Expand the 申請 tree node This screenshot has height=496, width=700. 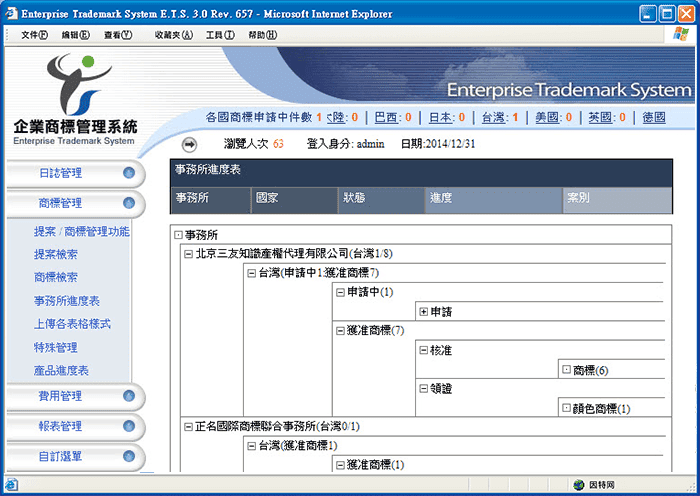pos(424,312)
